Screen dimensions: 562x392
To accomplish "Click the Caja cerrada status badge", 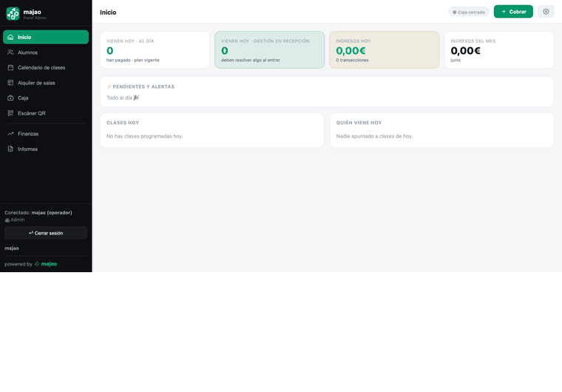I will pyautogui.click(x=468, y=12).
